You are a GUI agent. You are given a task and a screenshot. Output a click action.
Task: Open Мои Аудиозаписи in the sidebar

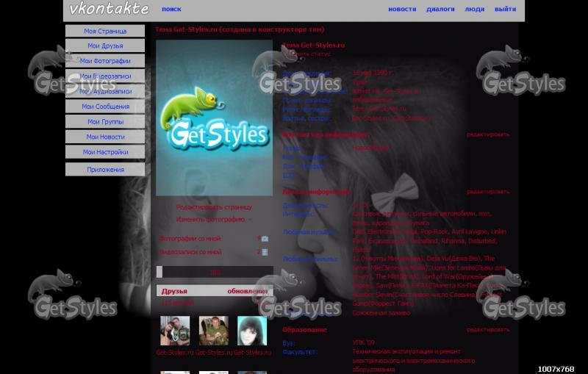[x=105, y=91]
